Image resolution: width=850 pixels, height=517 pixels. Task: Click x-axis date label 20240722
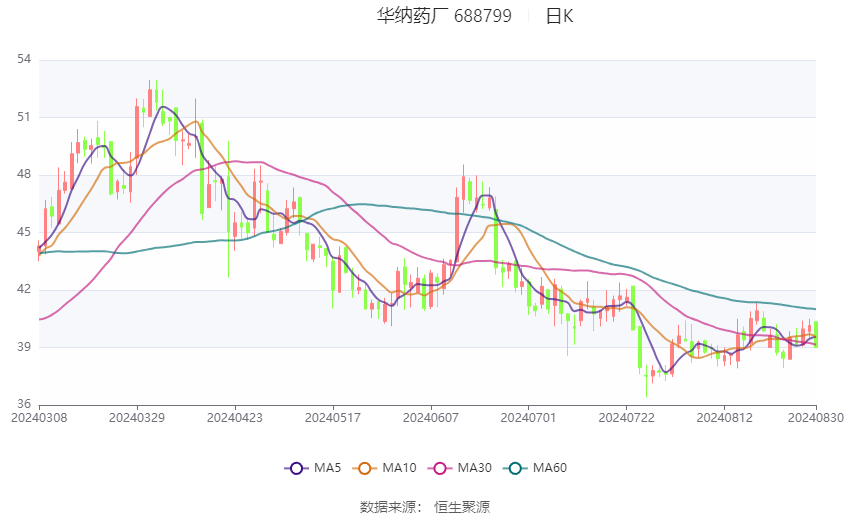pos(627,418)
